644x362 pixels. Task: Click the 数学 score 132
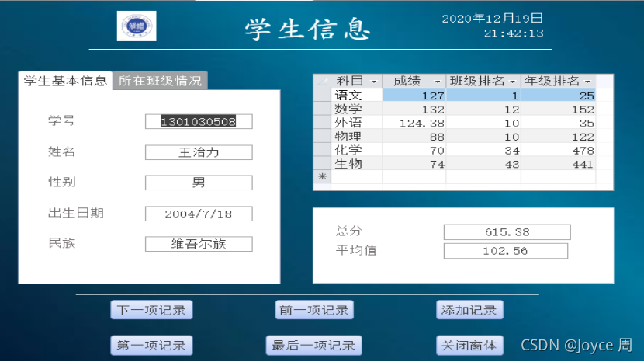pos(414,109)
